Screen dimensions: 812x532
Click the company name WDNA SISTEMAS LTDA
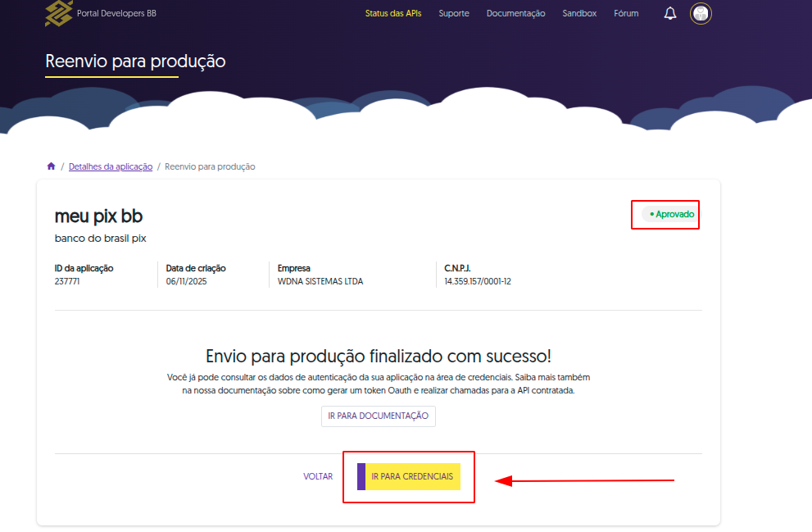[320, 281]
